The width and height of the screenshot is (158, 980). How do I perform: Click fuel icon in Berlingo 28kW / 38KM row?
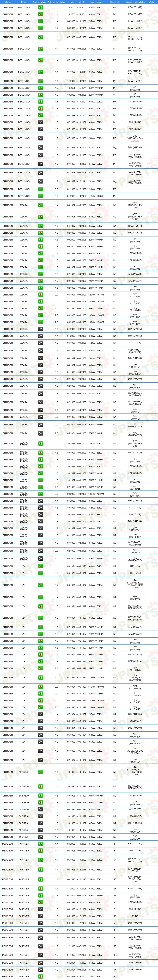(40, 189)
